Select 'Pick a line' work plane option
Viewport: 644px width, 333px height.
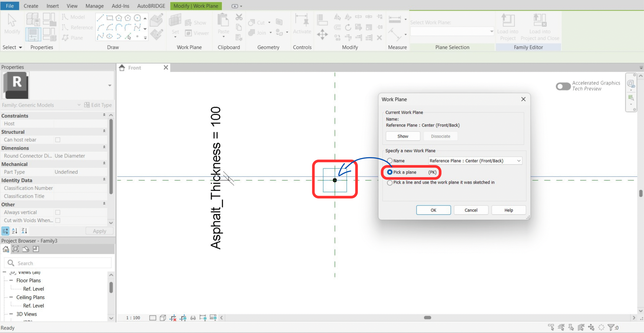click(390, 182)
